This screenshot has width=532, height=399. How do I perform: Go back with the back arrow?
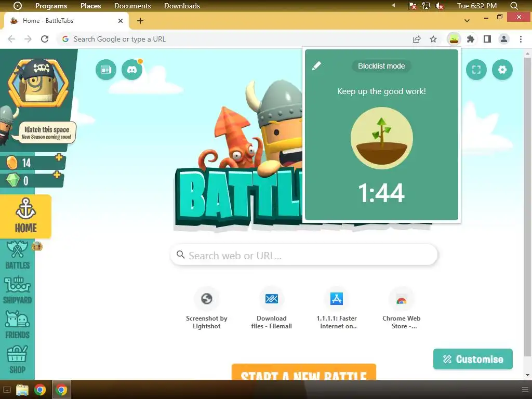click(x=11, y=39)
